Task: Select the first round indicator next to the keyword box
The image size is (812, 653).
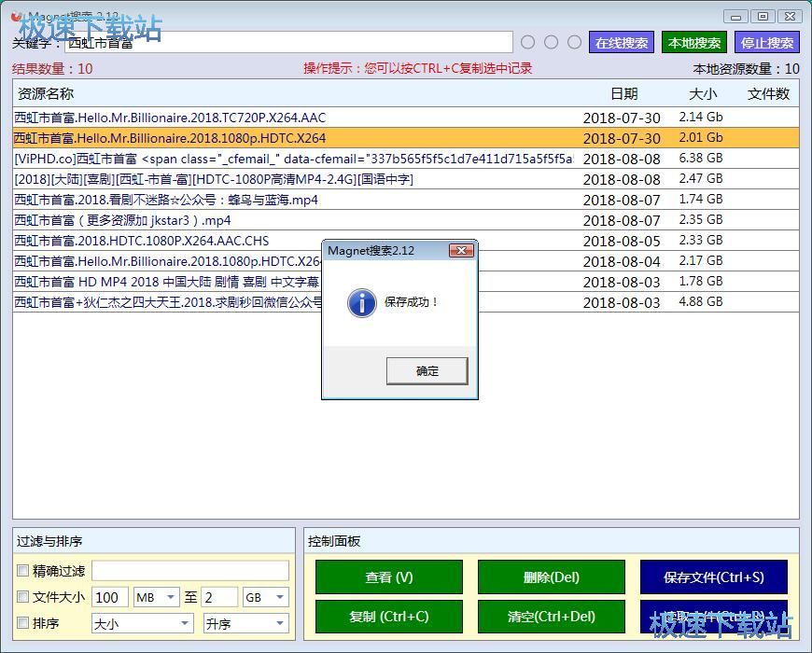Action: point(527,42)
